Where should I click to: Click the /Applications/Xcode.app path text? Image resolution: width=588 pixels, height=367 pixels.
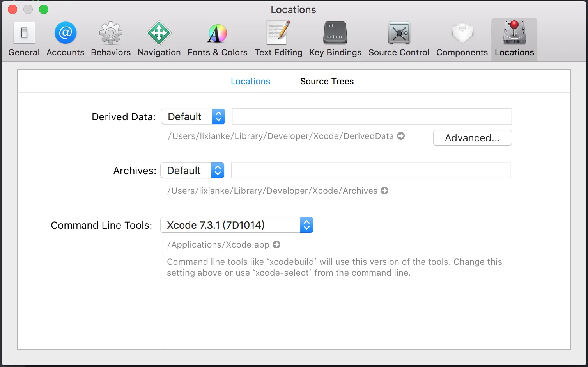coord(218,244)
